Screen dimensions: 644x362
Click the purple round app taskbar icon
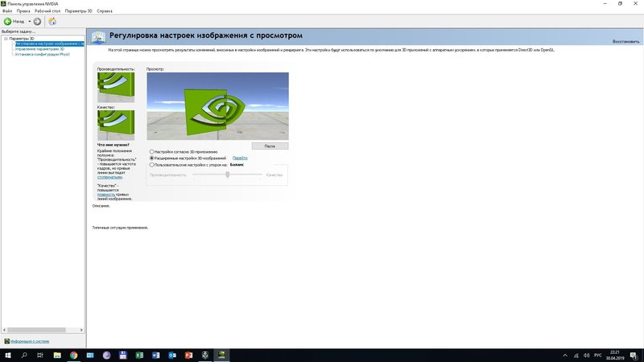tap(106, 356)
